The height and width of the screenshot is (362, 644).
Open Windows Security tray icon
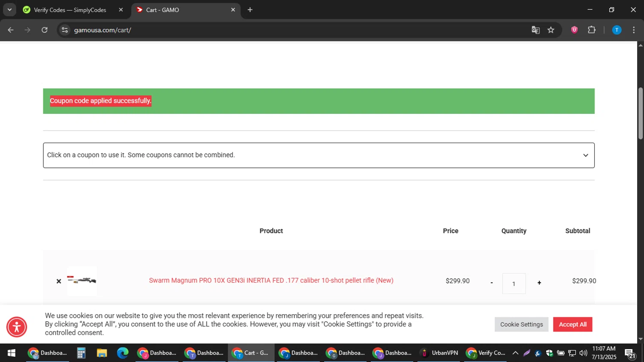549,353
